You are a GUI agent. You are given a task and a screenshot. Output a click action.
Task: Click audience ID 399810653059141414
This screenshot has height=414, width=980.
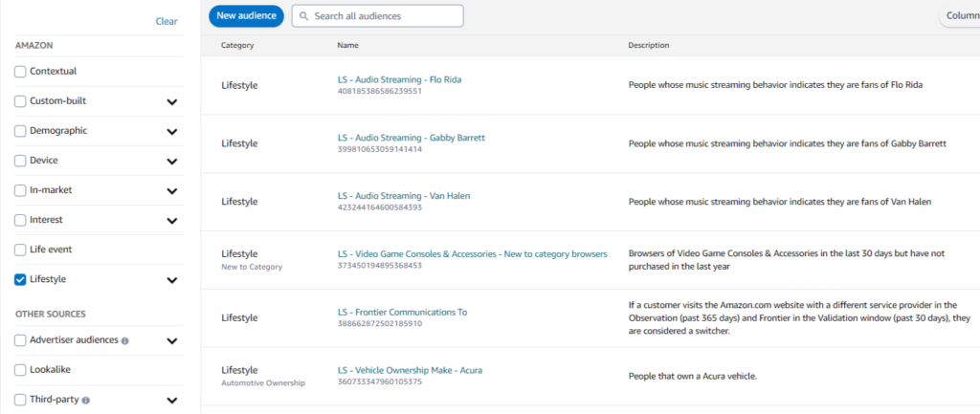380,149
